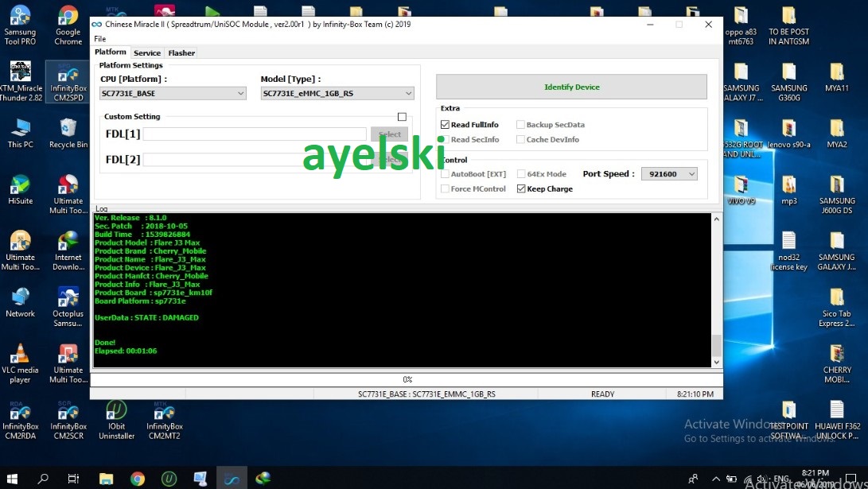
Task: Select InfinityBox CM2SPD desktop icon
Action: pos(68,81)
